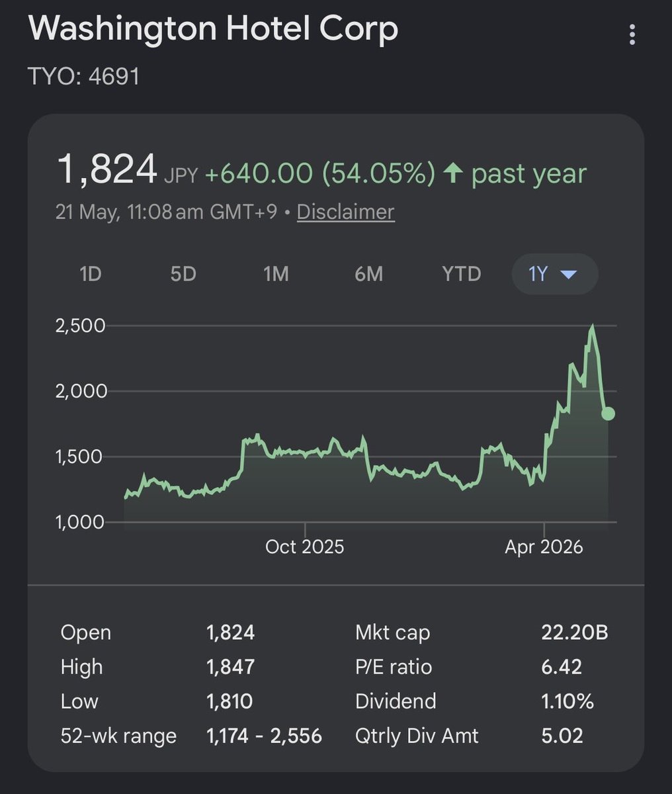Image resolution: width=672 pixels, height=794 pixels.
Task: Click the 2,500 y-axis label
Action: 81,326
